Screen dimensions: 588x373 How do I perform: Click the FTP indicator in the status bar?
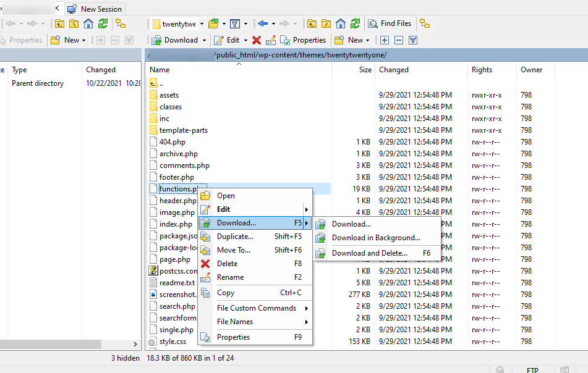click(x=532, y=369)
